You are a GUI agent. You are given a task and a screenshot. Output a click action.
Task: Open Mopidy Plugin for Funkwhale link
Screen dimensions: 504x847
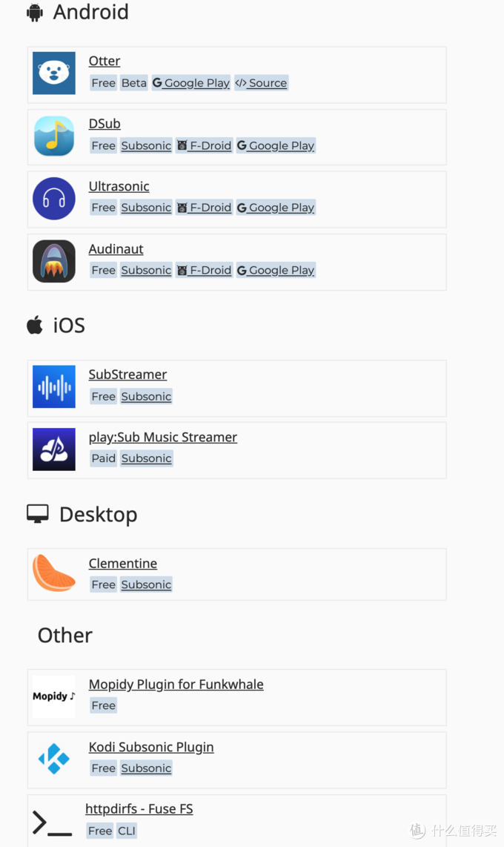pos(176,685)
